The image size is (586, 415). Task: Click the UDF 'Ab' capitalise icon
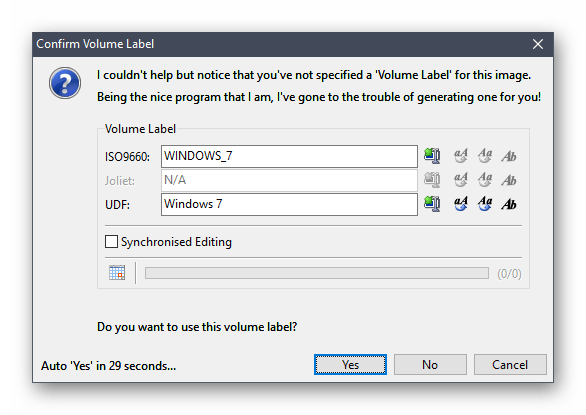click(509, 204)
